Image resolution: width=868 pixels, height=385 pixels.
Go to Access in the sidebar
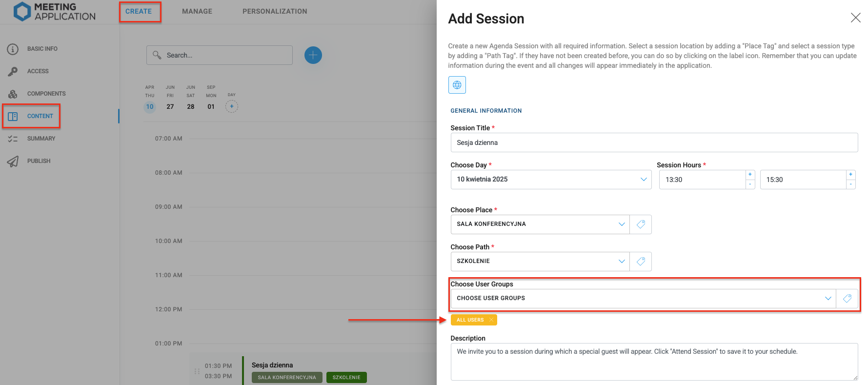point(38,71)
